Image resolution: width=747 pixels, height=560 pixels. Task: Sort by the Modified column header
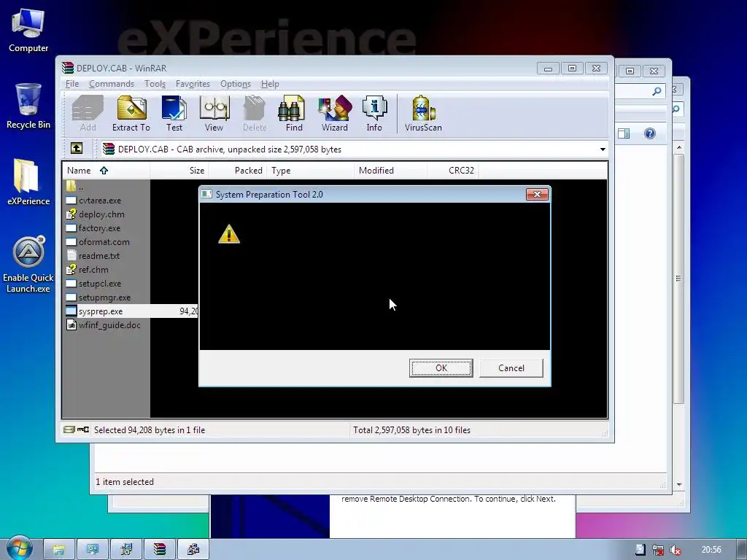(391, 171)
